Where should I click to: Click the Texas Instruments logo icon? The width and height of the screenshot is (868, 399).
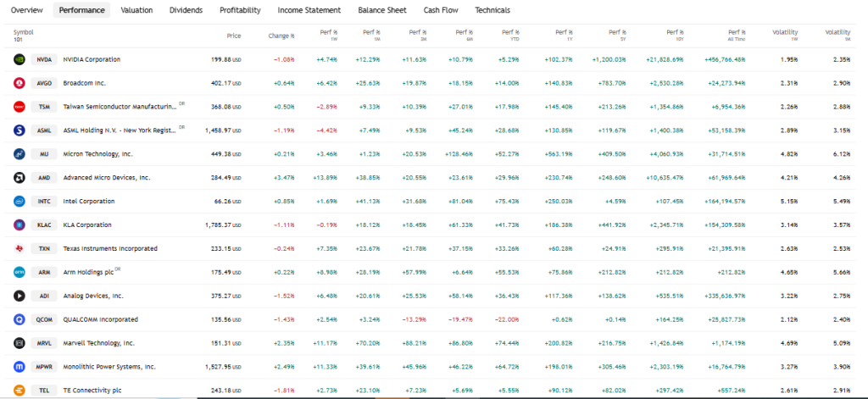[x=19, y=248]
